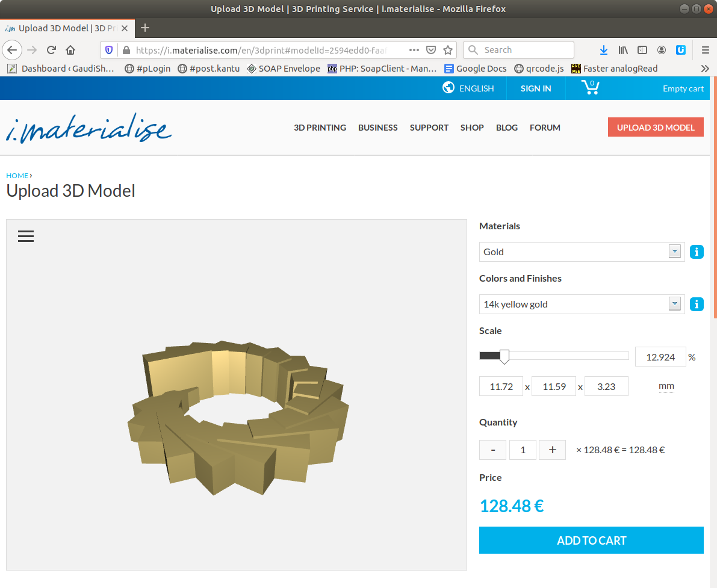Go to Firefox home page
Image resolution: width=717 pixels, height=588 pixels.
pyautogui.click(x=70, y=50)
